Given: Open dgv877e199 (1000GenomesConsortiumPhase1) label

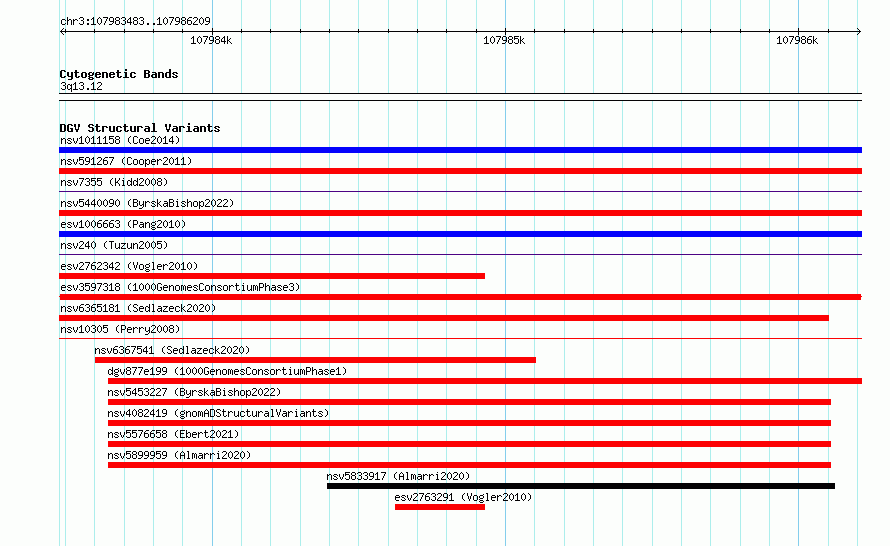Looking at the screenshot, I should point(227,371).
